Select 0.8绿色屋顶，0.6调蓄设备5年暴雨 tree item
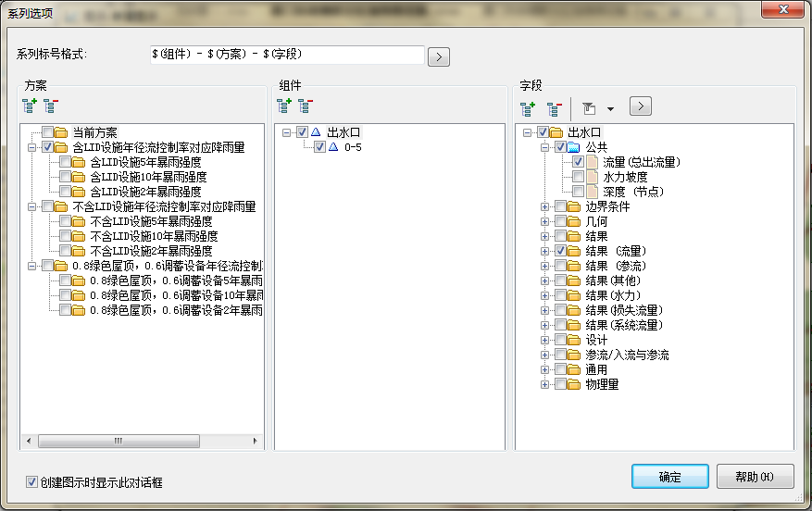Image resolution: width=812 pixels, height=511 pixels. tap(176, 280)
